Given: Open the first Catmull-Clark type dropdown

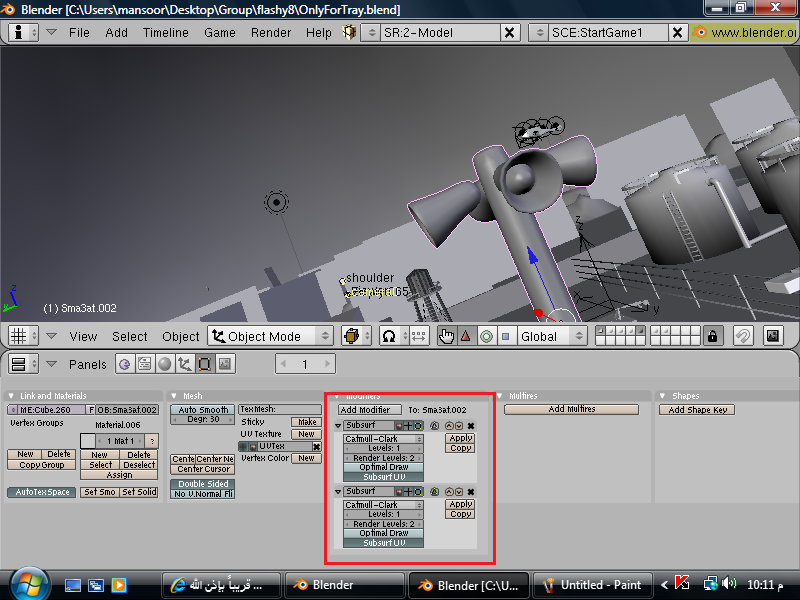Looking at the screenshot, I should pyautogui.click(x=384, y=439).
